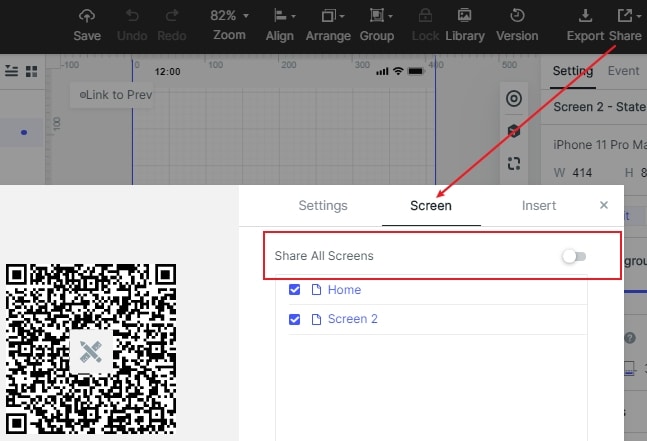
Task: Click the Home screen link
Action: click(344, 290)
